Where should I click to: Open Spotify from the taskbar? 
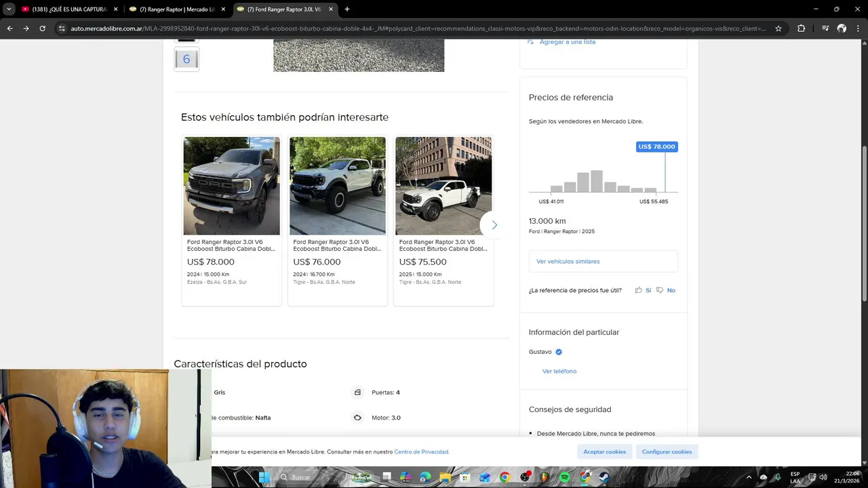click(x=565, y=477)
